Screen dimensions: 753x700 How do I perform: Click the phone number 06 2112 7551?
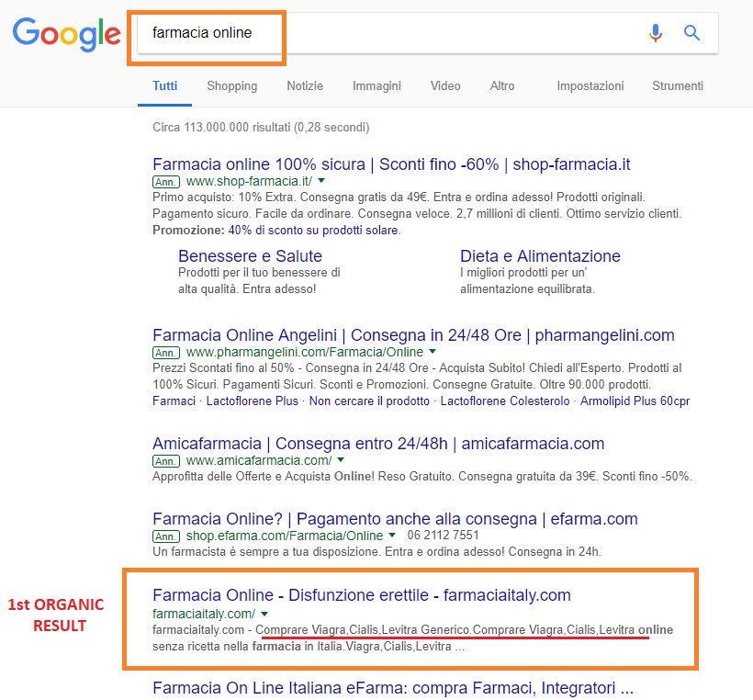coord(443,535)
